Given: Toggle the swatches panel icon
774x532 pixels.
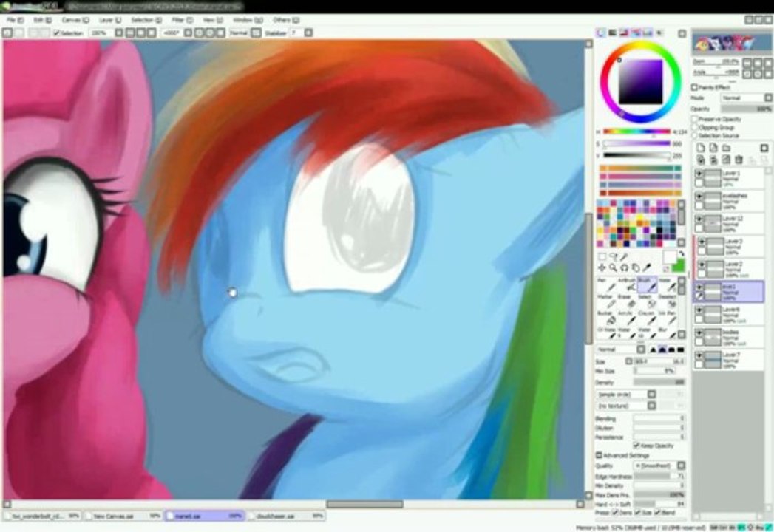Looking at the screenshot, I should tap(648, 33).
